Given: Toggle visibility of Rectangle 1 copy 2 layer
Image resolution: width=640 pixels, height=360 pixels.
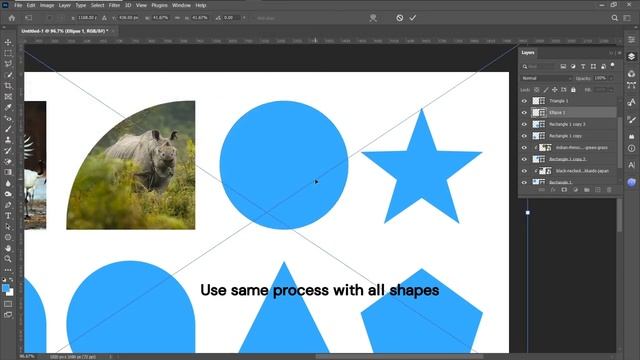Looking at the screenshot, I should tap(524, 159).
